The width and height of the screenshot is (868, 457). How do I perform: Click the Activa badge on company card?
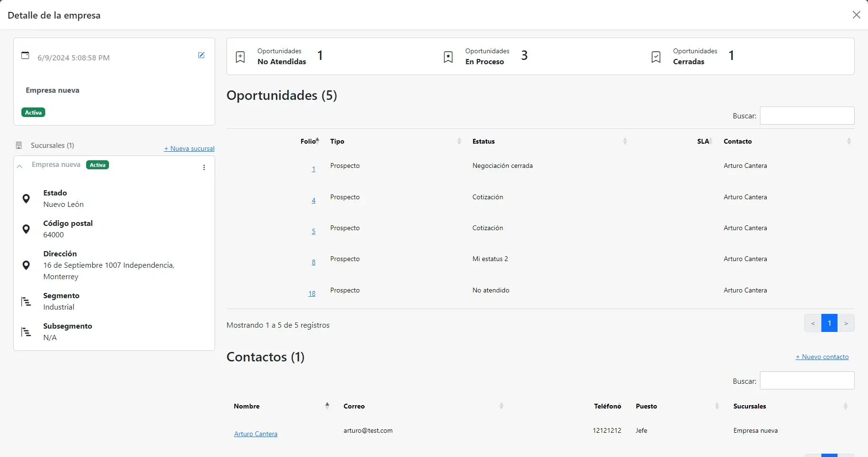33,112
